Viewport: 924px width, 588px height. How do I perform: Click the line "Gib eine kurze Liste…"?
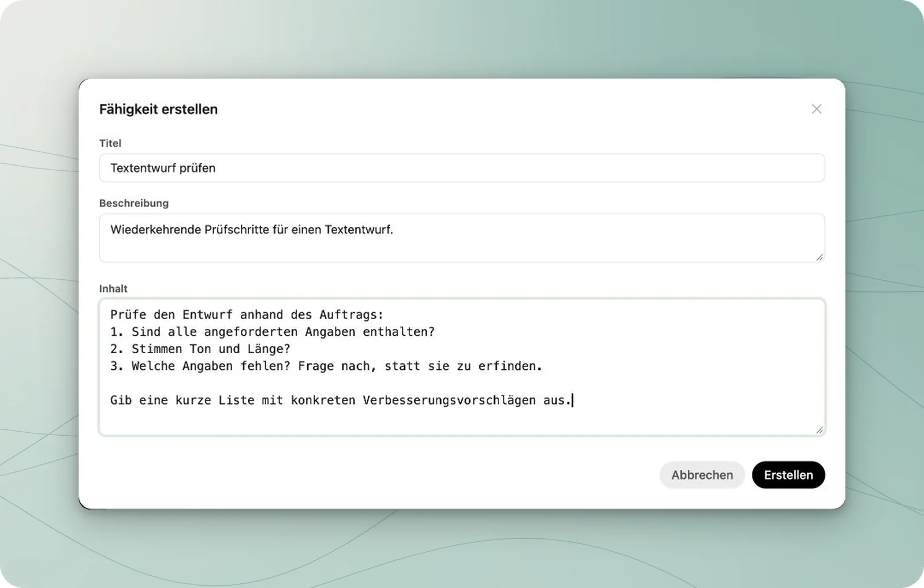(341, 400)
